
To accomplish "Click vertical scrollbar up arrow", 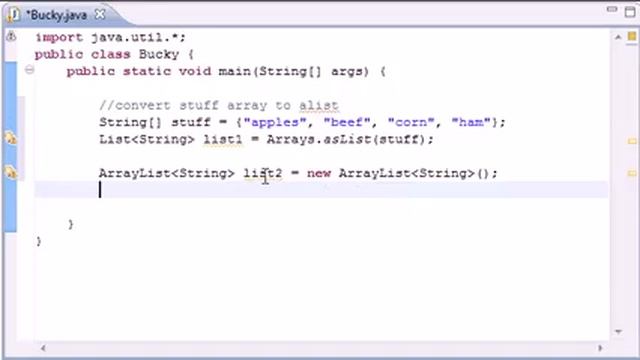I will 618,37.
